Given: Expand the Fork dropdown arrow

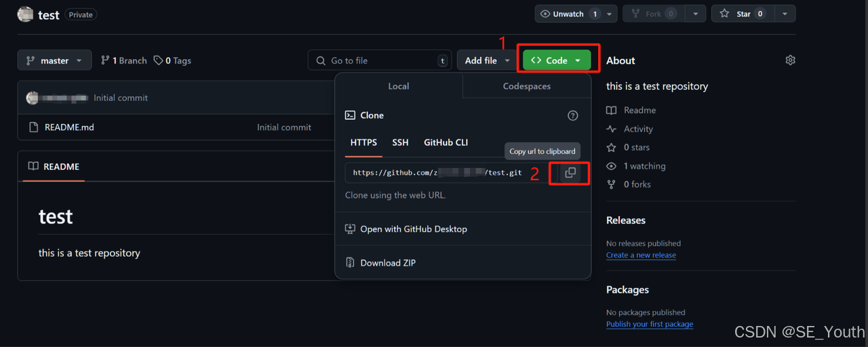Looking at the screenshot, I should coord(696,14).
